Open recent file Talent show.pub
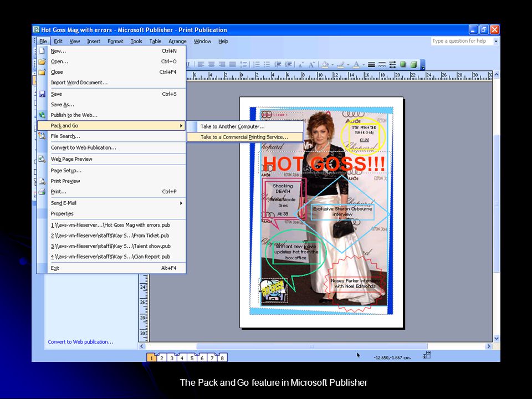Image resolution: width=532 pixels, height=399 pixels. coord(111,246)
